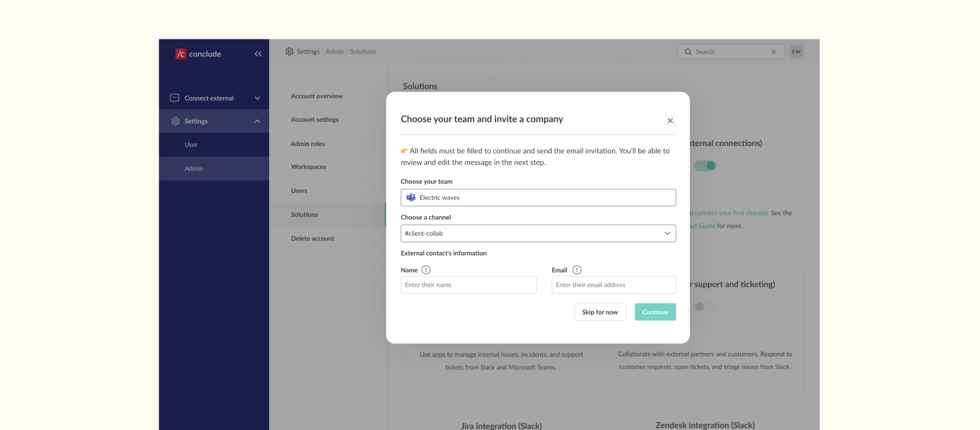Click the conclude logo icon

(180, 54)
